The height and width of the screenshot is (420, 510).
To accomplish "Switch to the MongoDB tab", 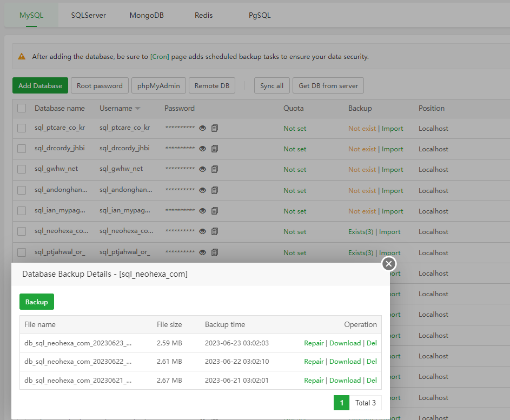I will (x=148, y=16).
